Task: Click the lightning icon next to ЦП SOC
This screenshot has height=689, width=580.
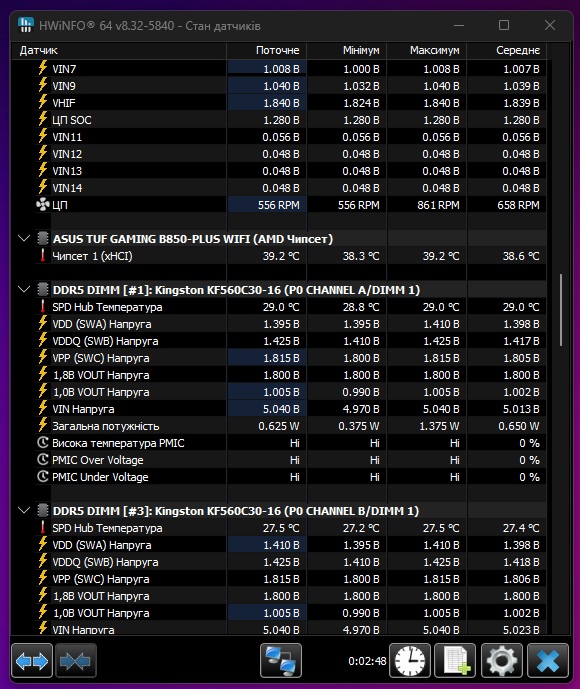Action: click(x=43, y=120)
